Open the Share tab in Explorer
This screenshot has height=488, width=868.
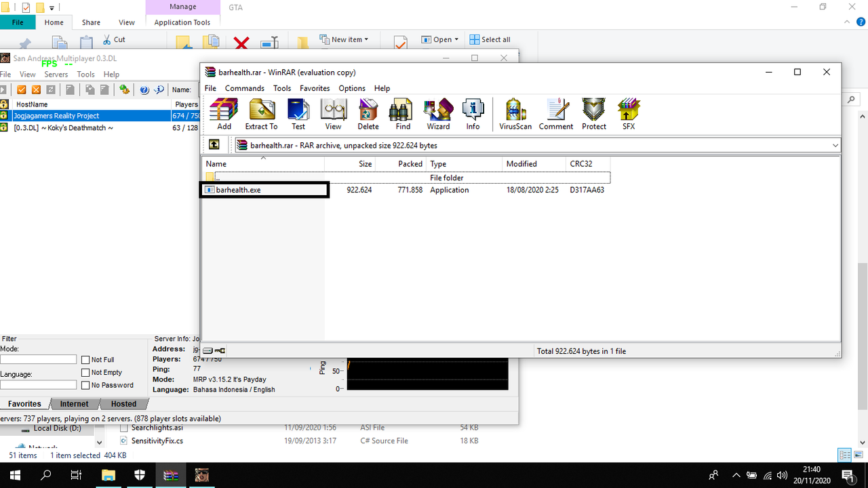pos(91,22)
